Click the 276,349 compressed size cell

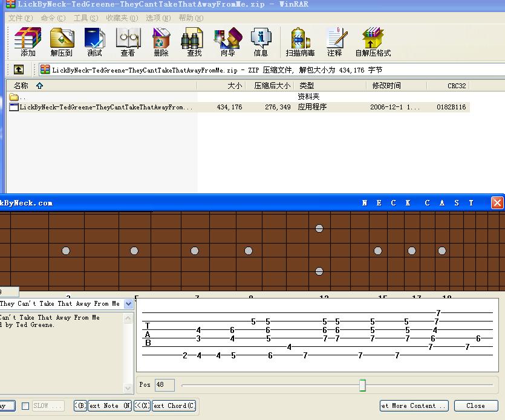(278, 107)
